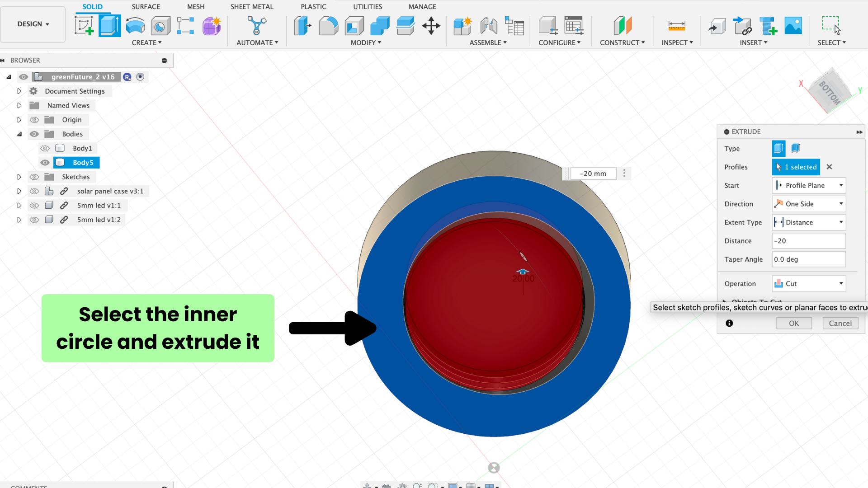Open the Bill of Materials icon

tap(514, 26)
